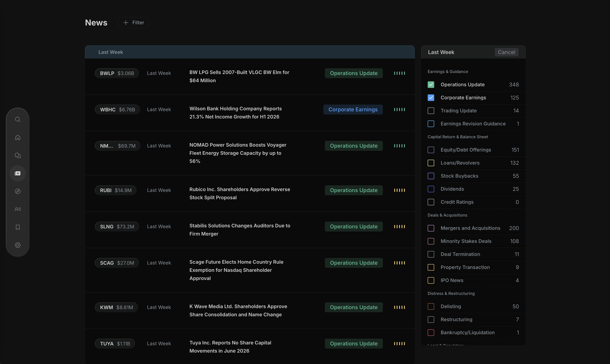Check the Equity/Debt Offerings filter

431,150
